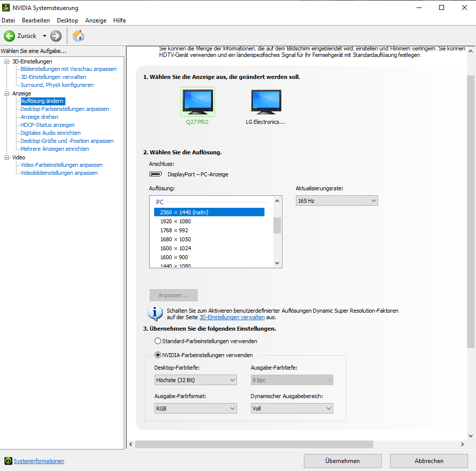
Task: Click the Anpassen... button
Action: click(x=173, y=295)
